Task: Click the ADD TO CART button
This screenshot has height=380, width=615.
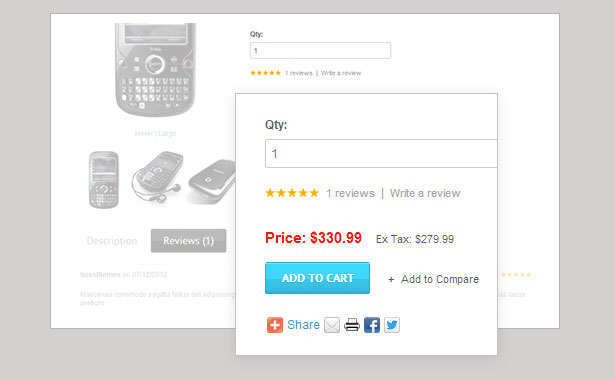Action: pos(317,278)
